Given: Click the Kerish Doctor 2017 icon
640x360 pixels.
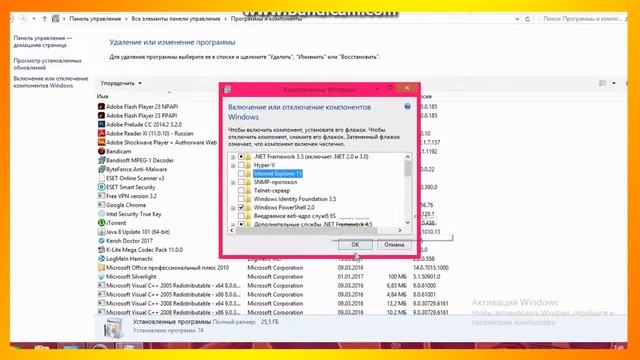Looking at the screenshot, I should (x=101, y=241).
